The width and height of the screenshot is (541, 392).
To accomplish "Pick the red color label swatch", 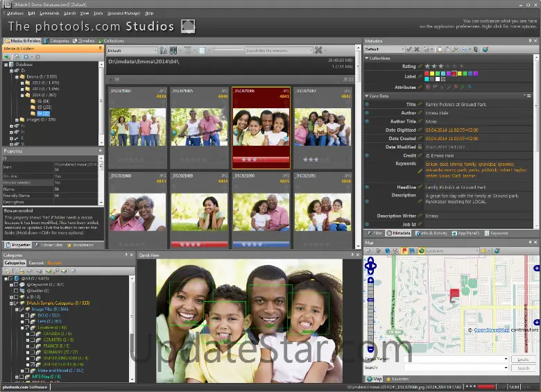I will (x=427, y=74).
